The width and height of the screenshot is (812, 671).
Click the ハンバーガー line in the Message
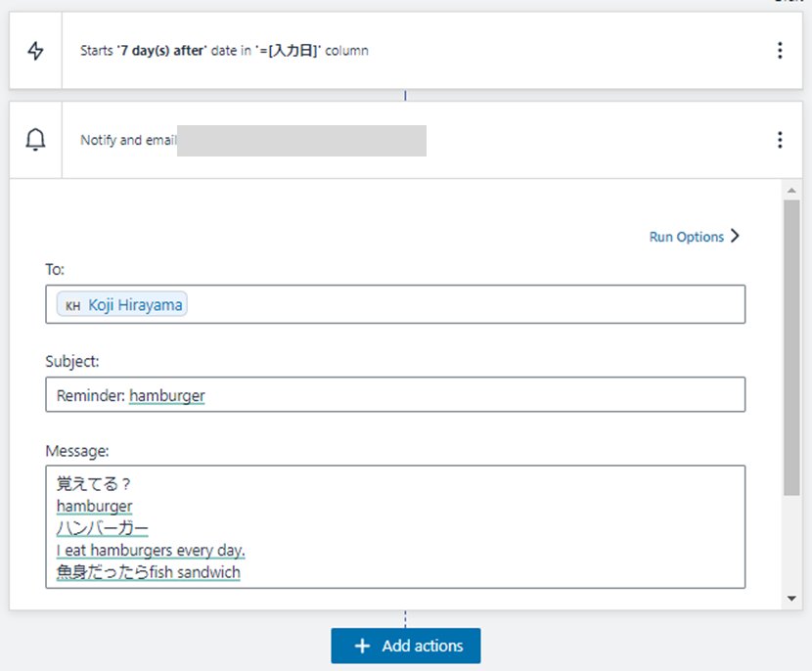tap(102, 528)
